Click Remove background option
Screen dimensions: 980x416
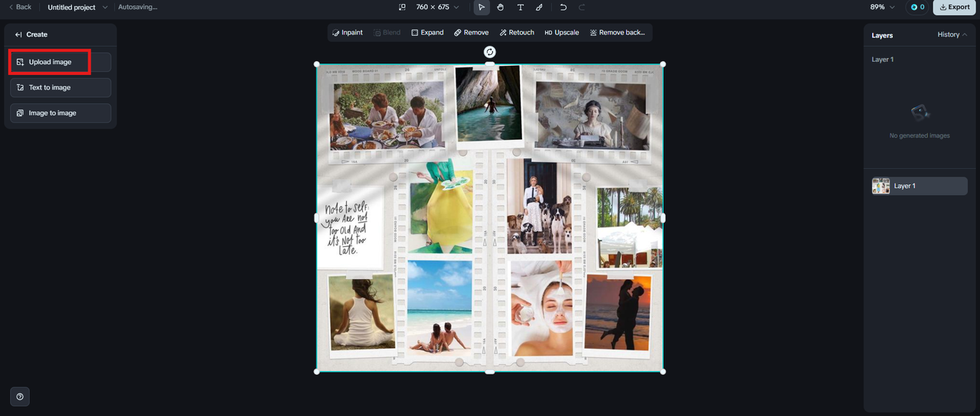click(618, 33)
